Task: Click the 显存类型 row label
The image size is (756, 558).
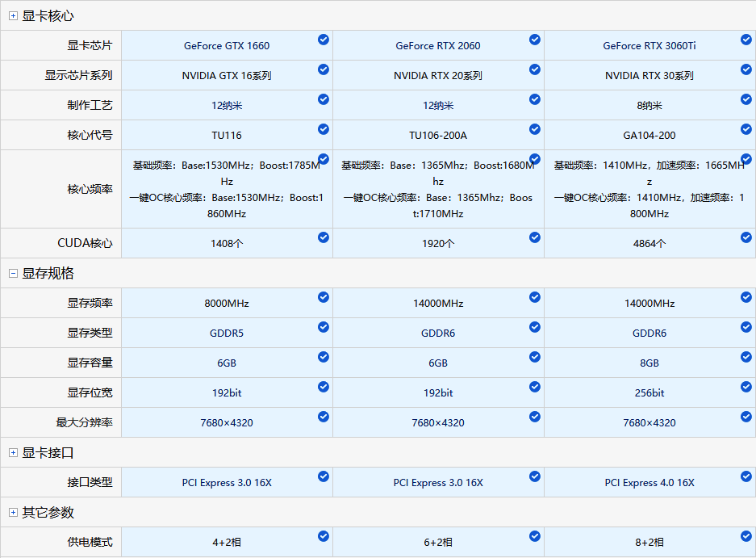Action: (90, 333)
